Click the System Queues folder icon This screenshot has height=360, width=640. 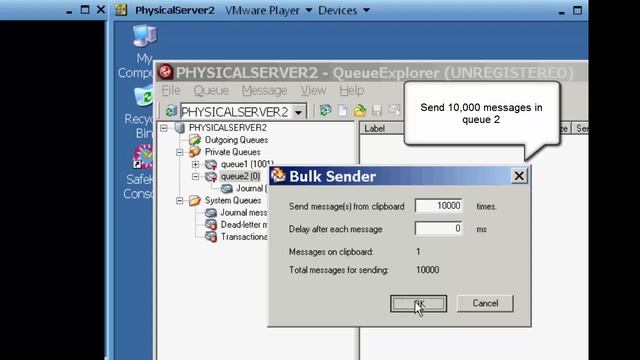[x=195, y=200]
